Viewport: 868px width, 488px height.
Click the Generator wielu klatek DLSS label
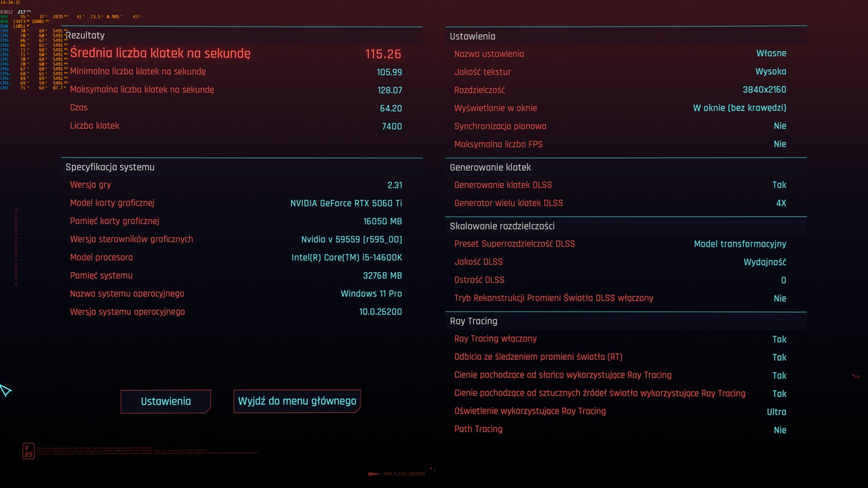coord(508,203)
